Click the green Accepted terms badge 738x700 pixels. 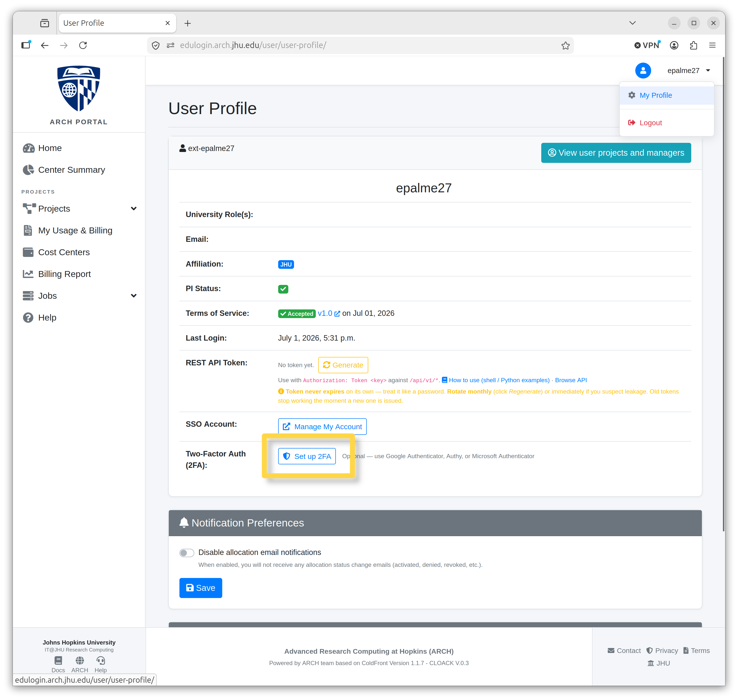(297, 314)
